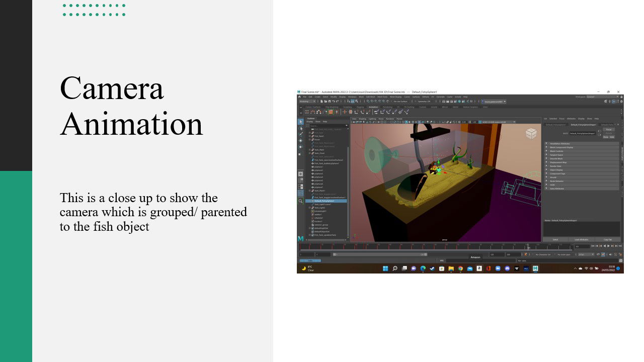Click the Auto Keyframe toggle icon
Screen dimensions: 644x362
(526, 254)
